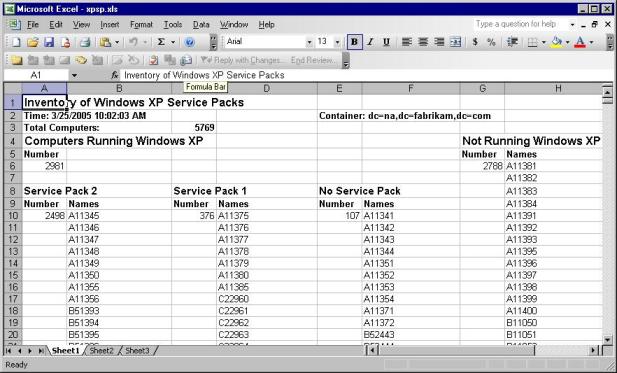Screen dimensions: 617x373
Task: Switch to the Sheet3 tab
Action: tap(137, 351)
